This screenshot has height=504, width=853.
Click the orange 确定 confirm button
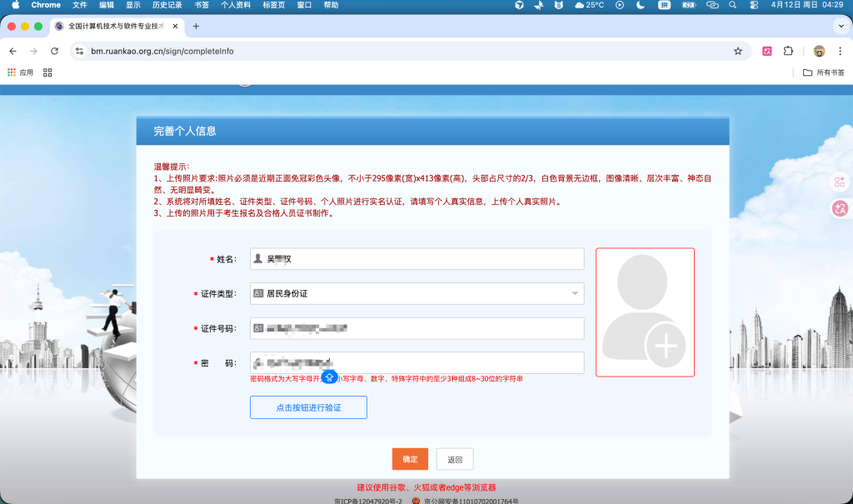pos(409,458)
